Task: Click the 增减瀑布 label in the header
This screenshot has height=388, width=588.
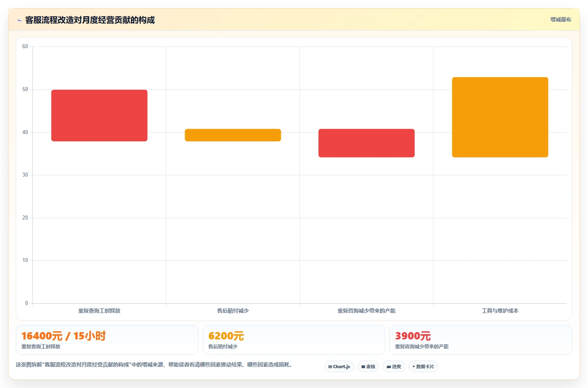Action: pos(560,19)
